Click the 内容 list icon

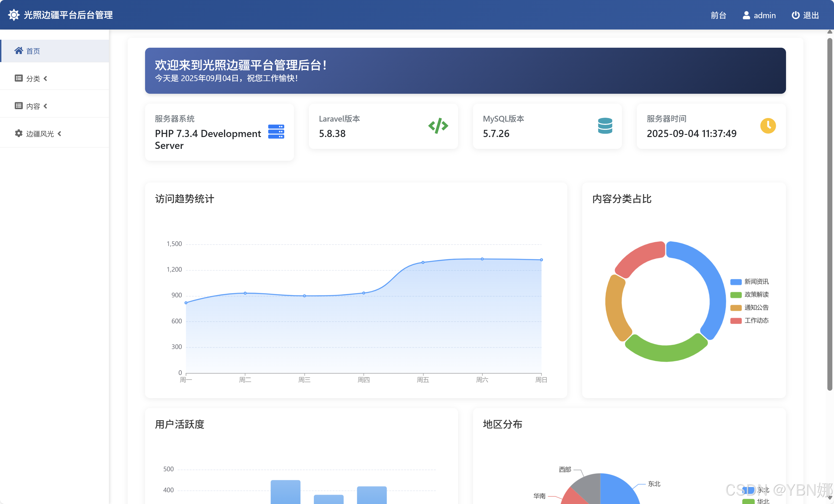[x=19, y=106]
